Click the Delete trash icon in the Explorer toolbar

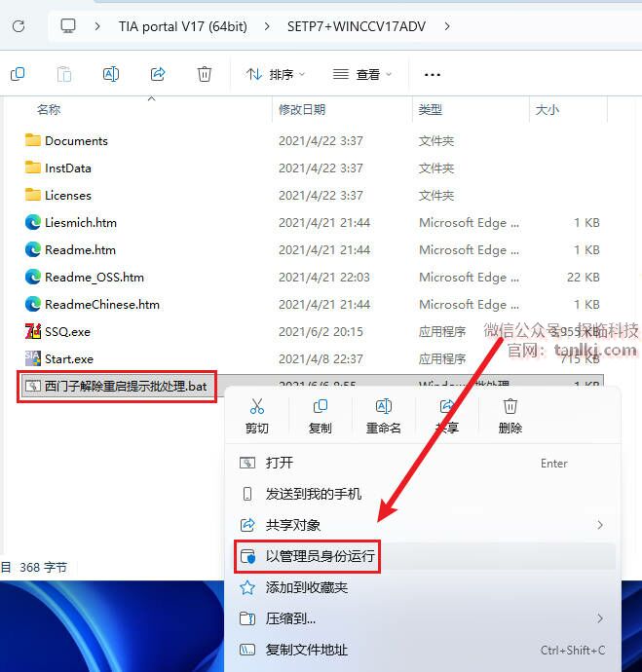[205, 74]
